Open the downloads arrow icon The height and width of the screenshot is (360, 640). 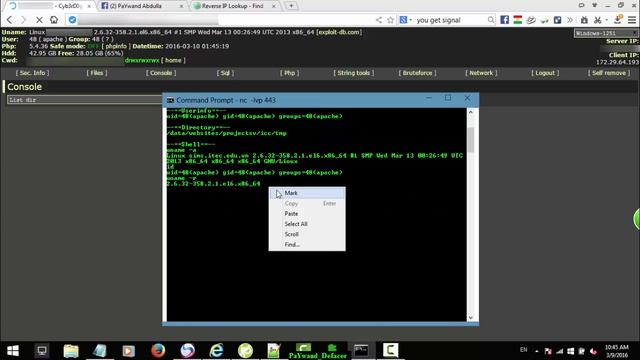(x=618, y=19)
